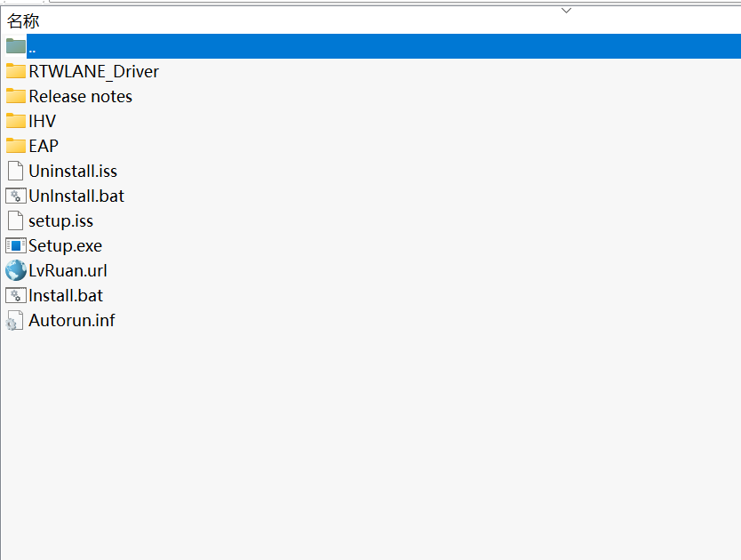Click the RTWLANE_Driver folder name

tap(93, 71)
